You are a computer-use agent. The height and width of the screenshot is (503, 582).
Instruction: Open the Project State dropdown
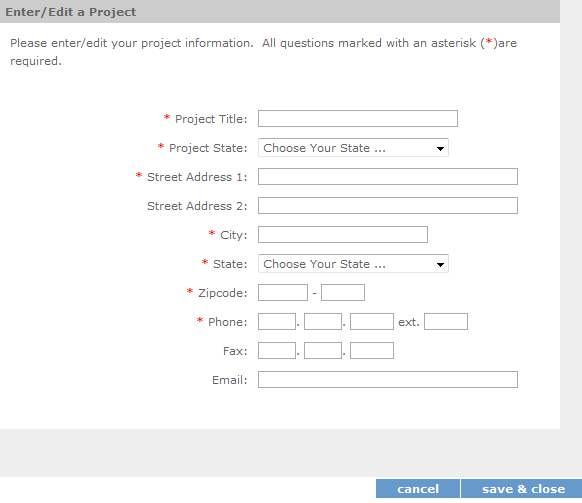coord(353,148)
